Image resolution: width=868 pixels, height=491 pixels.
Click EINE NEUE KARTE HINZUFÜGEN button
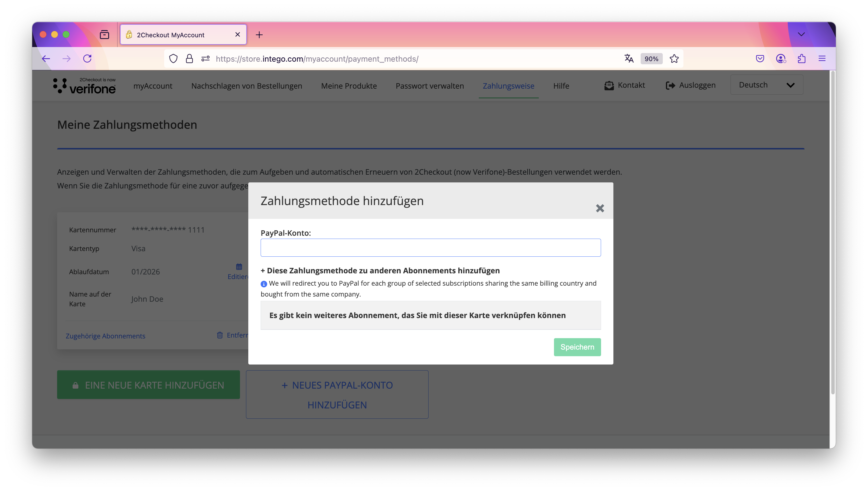(x=148, y=384)
